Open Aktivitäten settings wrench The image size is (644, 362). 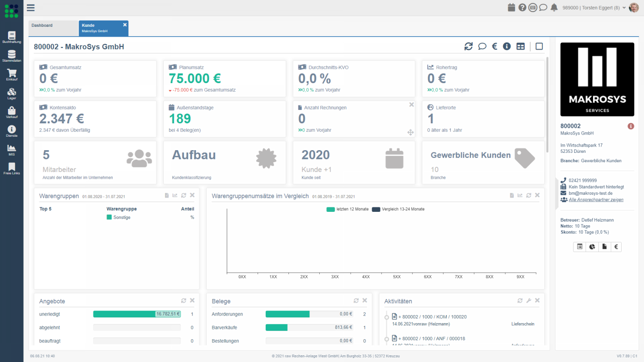click(x=529, y=301)
